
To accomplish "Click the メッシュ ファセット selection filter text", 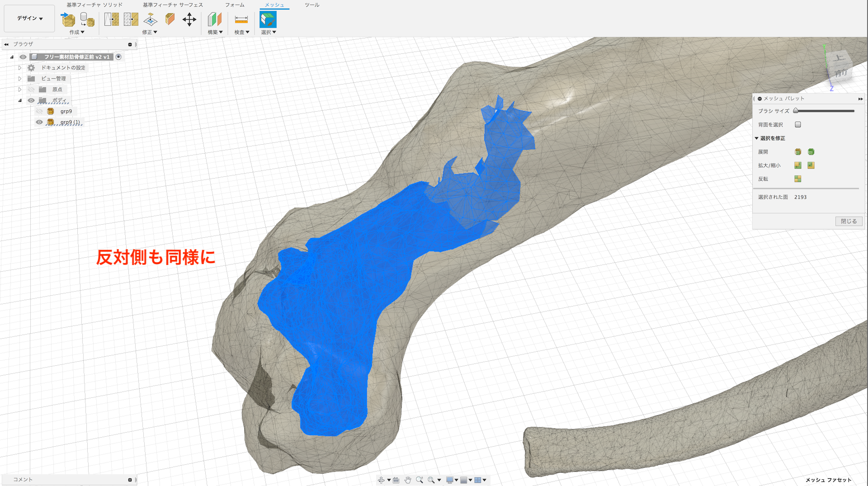I will pos(828,480).
